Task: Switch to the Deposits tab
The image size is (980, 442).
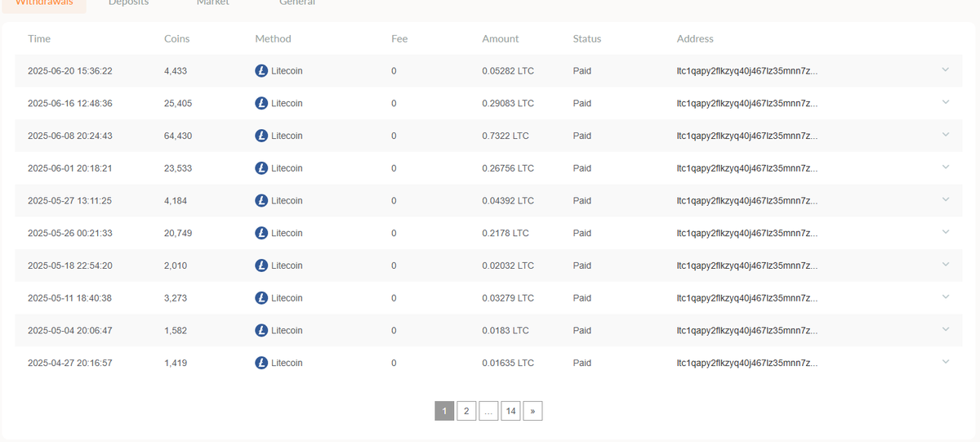Action: (129, 3)
